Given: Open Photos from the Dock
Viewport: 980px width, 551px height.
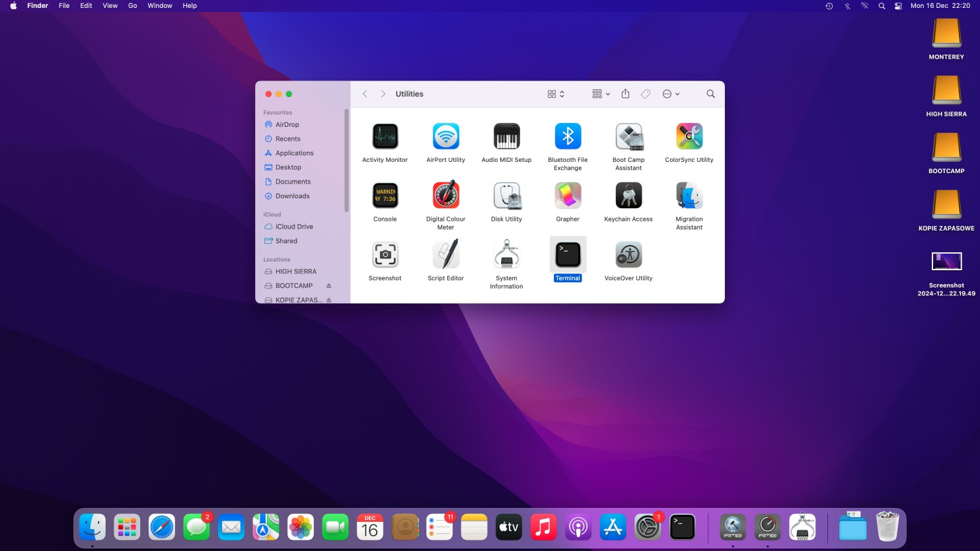Looking at the screenshot, I should 301,527.
